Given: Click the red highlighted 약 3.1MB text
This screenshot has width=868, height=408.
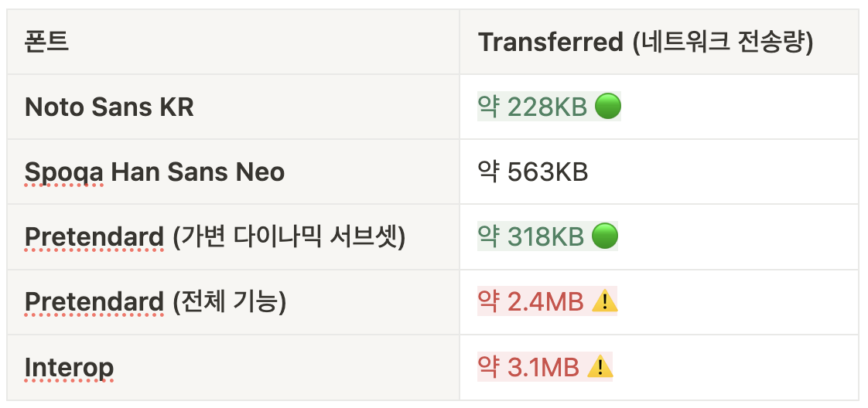Looking at the screenshot, I should pos(529,367).
